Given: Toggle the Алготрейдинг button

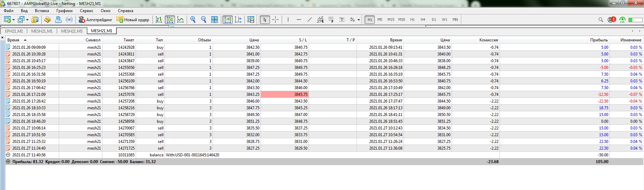Looking at the screenshot, I should (x=95, y=20).
